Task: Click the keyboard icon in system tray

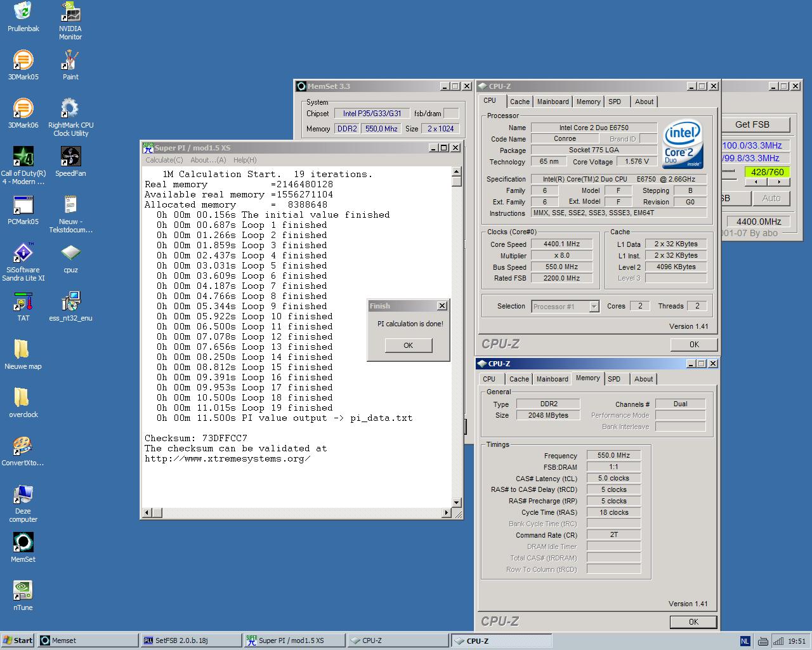Action: click(763, 641)
